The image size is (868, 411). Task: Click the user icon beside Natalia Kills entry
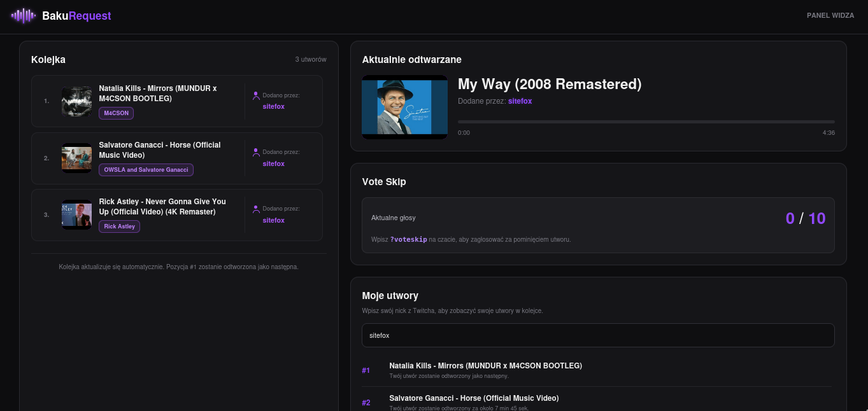[256, 95]
